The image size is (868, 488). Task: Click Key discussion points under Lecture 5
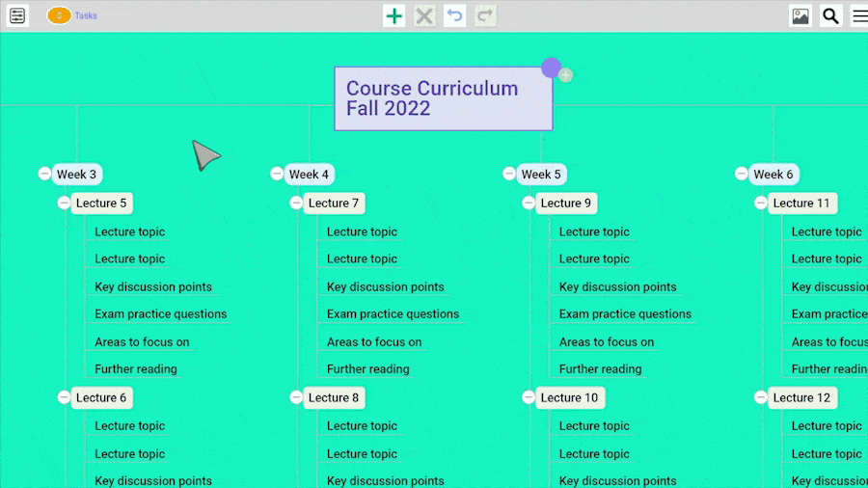153,286
